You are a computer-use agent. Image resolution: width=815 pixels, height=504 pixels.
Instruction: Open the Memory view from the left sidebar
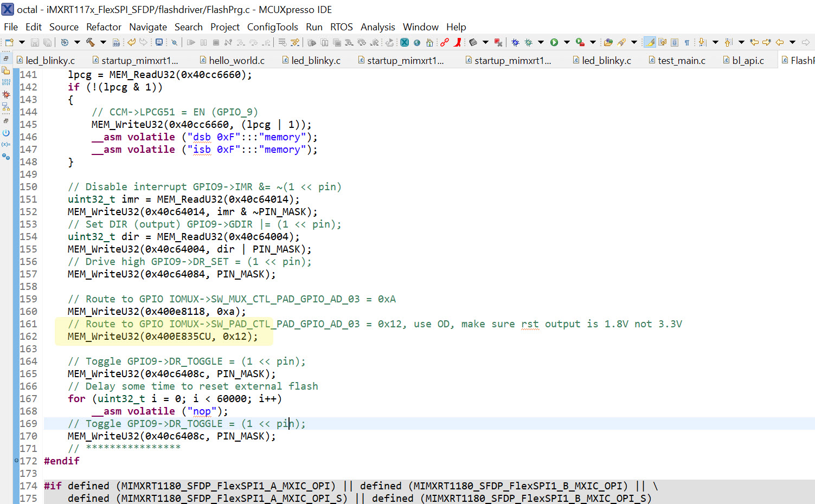click(5, 82)
